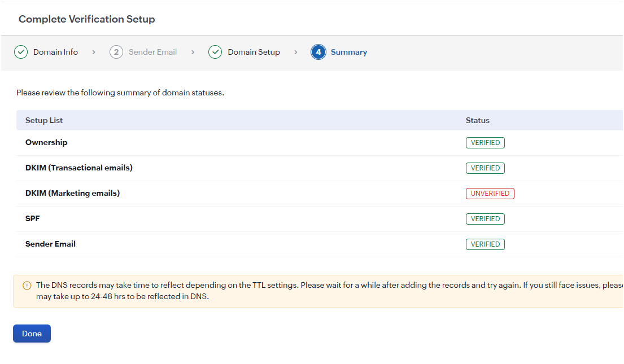Click the Domain Setup green checkmark icon

(215, 52)
